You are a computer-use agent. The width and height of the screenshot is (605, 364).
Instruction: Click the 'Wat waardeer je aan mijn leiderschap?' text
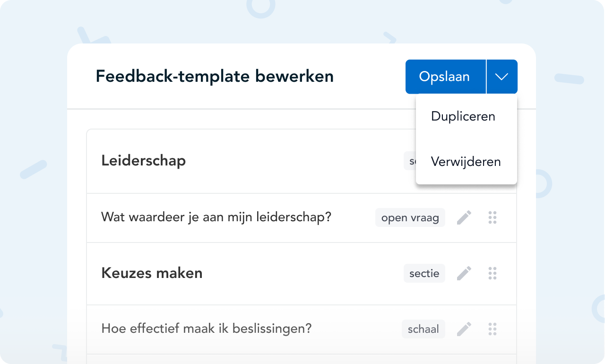(x=216, y=217)
